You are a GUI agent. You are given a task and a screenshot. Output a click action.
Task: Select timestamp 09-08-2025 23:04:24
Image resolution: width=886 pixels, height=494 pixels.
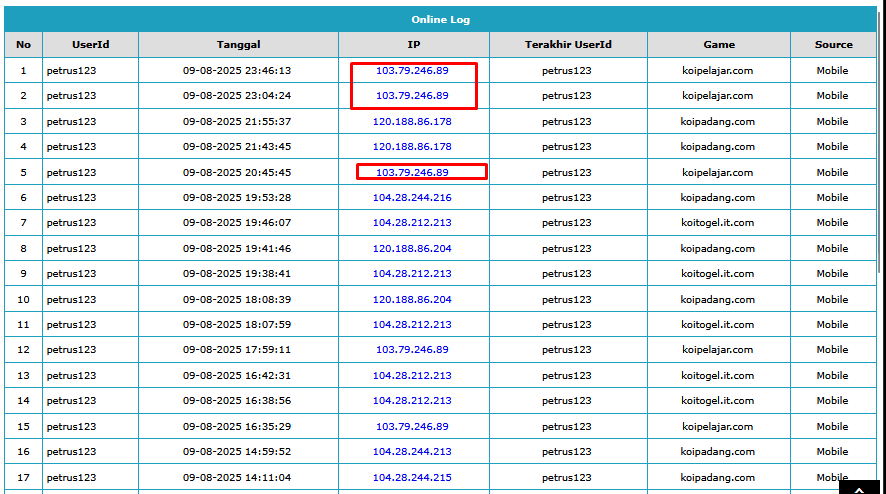pos(237,96)
